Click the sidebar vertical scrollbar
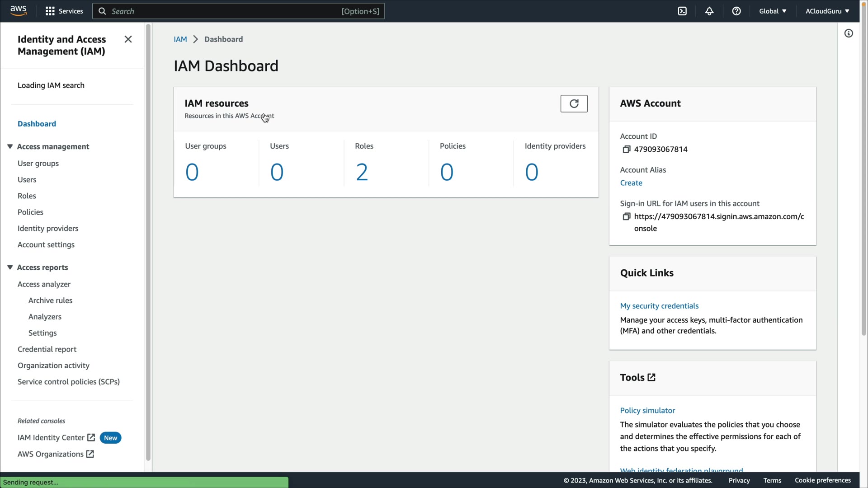This screenshot has height=488, width=868. 148,244
